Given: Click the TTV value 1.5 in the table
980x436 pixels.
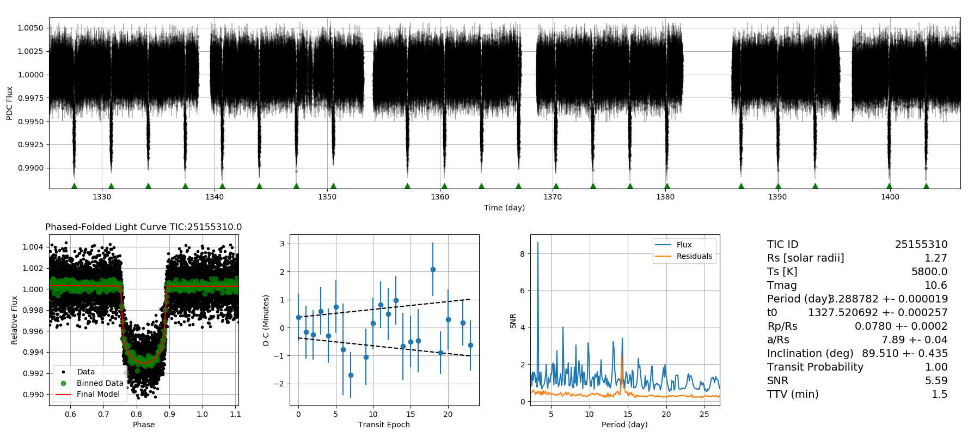Looking at the screenshot, I should click(x=940, y=395).
